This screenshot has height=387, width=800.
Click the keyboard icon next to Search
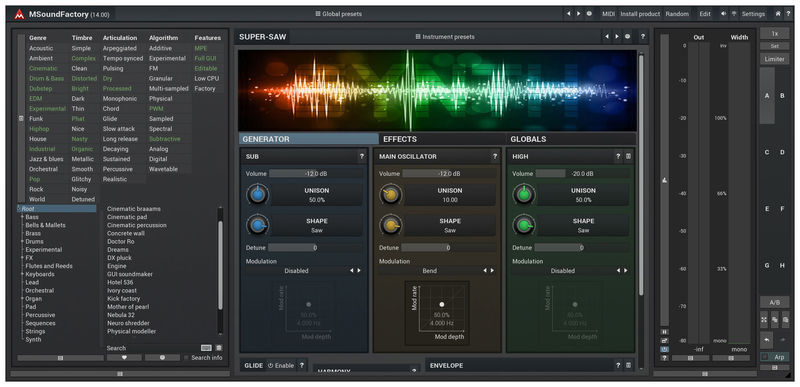click(x=206, y=348)
